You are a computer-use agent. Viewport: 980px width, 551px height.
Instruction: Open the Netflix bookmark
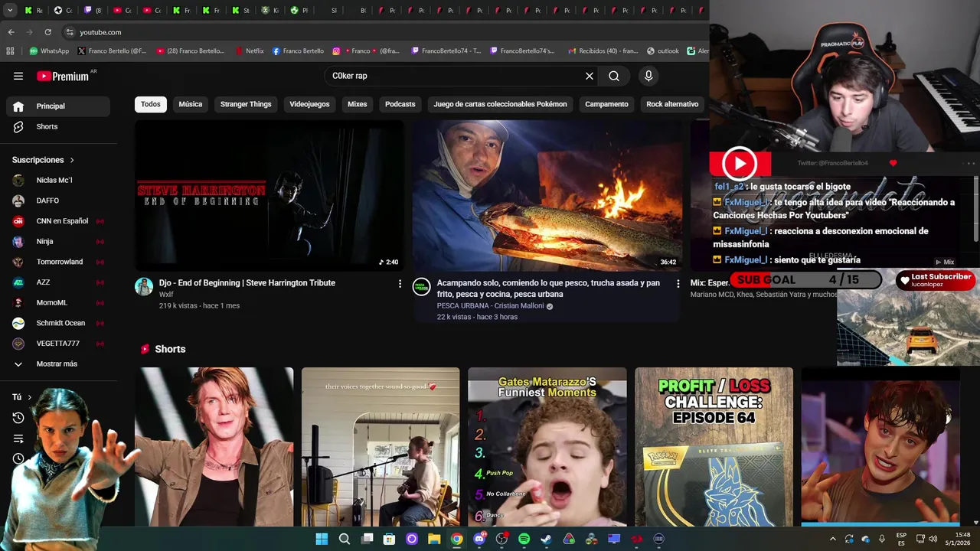click(x=249, y=51)
